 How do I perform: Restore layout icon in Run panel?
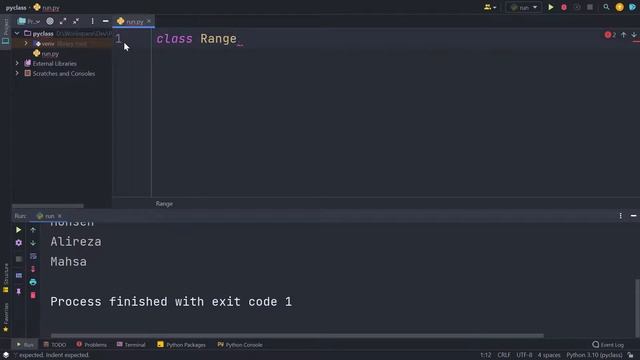pos(18,276)
